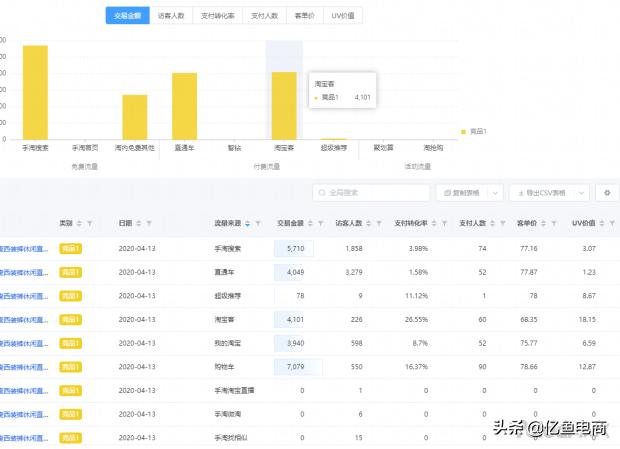Sort the 流量来源 column
Image resolution: width=620 pixels, height=449 pixels.
coord(248,223)
